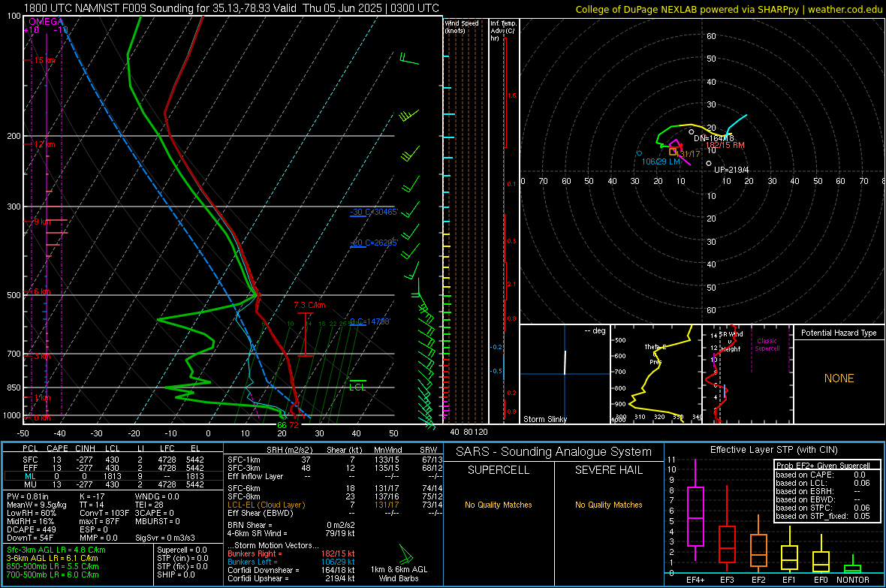Click the surface temperature value 72
886x588 pixels.
pos(294,425)
